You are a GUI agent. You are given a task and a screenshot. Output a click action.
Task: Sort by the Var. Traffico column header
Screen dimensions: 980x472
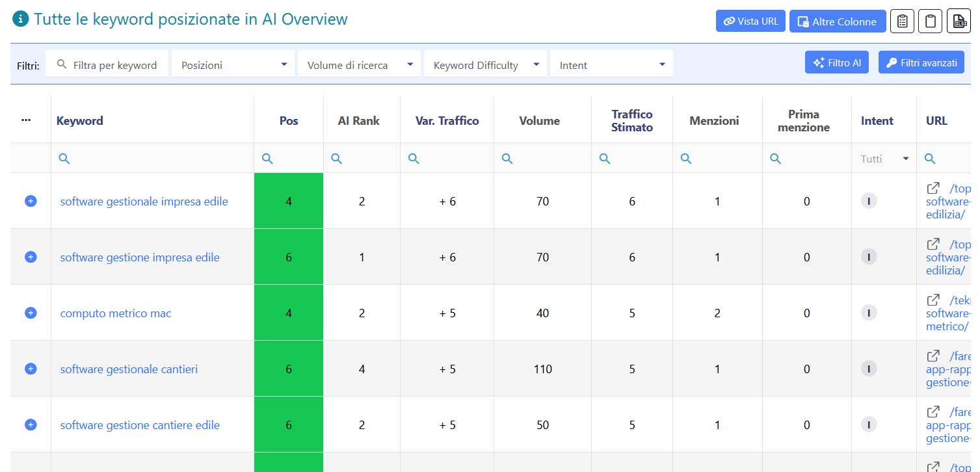tap(447, 120)
